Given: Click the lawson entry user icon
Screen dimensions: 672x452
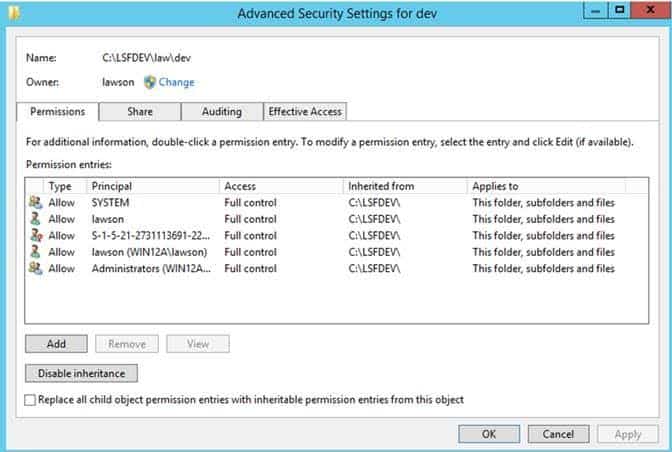Looking at the screenshot, I should point(36,219).
